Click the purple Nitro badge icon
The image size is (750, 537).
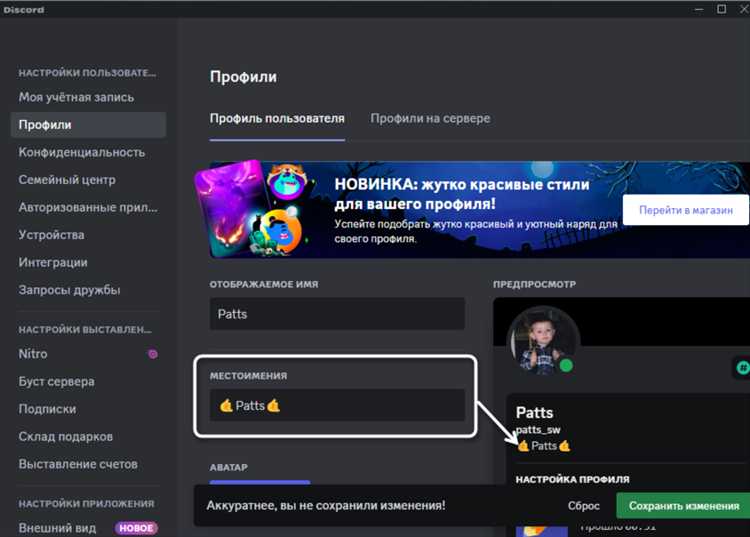pos(153,354)
